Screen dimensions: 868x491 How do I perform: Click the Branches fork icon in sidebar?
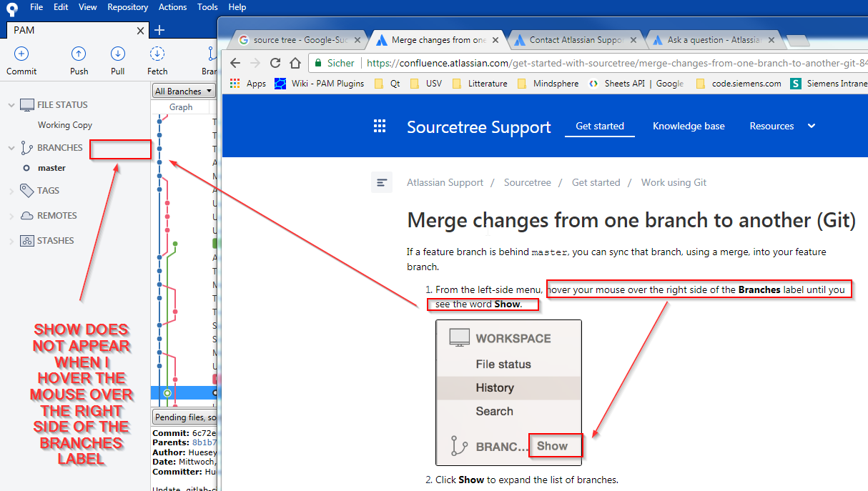click(26, 148)
